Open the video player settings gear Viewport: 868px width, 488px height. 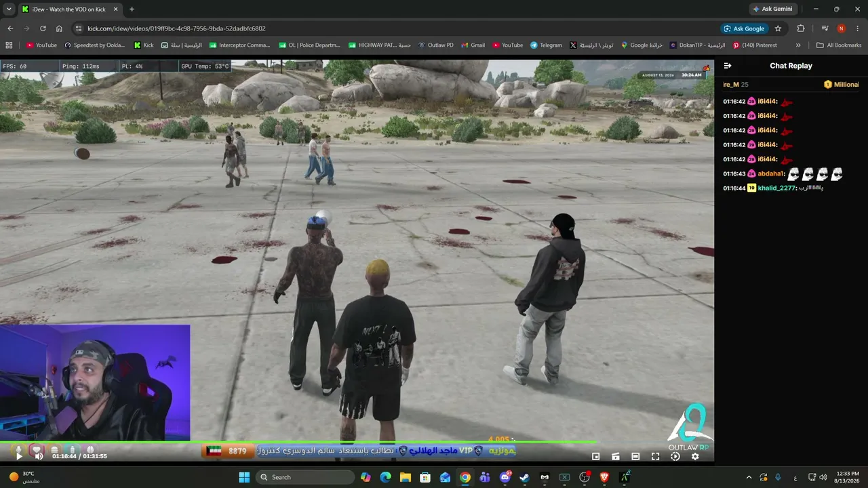point(695,457)
